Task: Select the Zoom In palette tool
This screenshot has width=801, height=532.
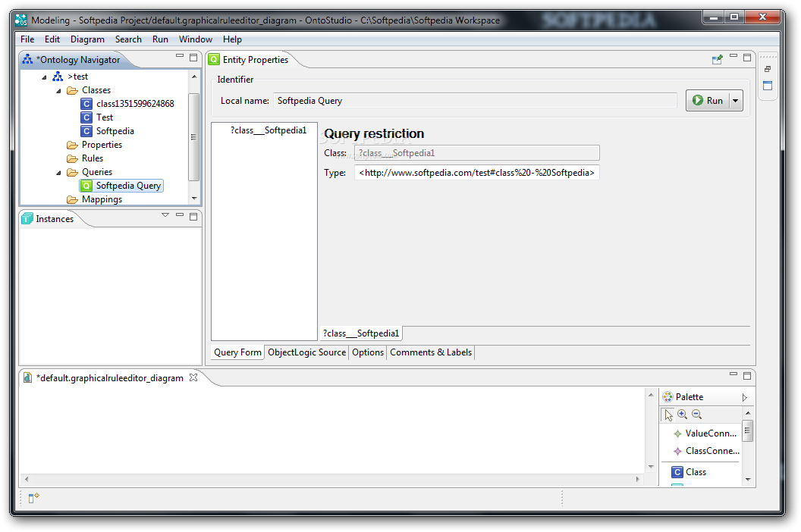Action: (683, 415)
